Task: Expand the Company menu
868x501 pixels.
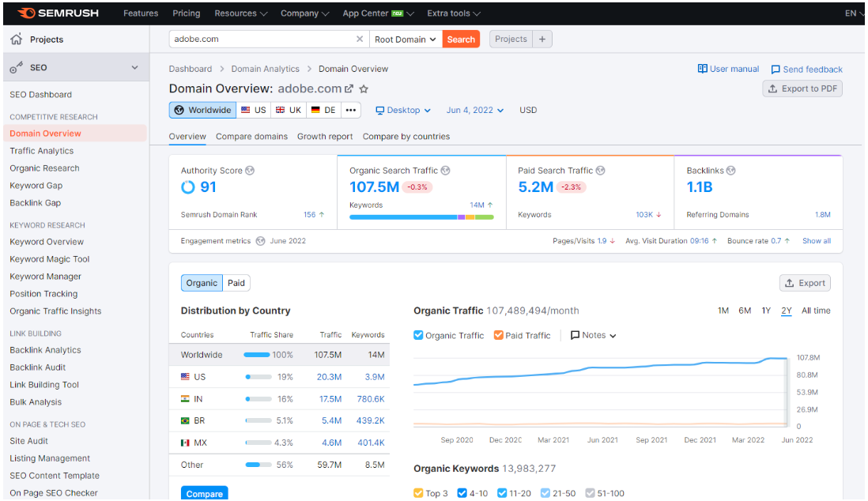Action: point(304,13)
